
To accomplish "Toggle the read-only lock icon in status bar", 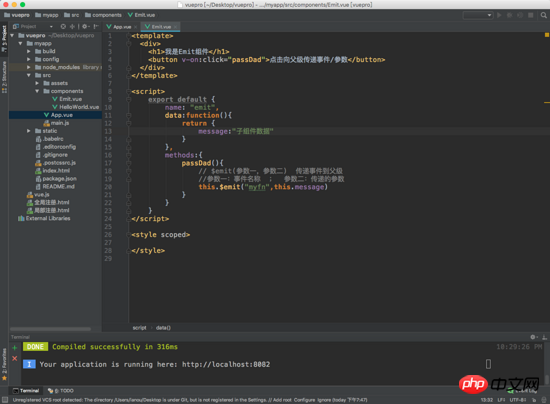I will pyautogui.click(x=534, y=400).
